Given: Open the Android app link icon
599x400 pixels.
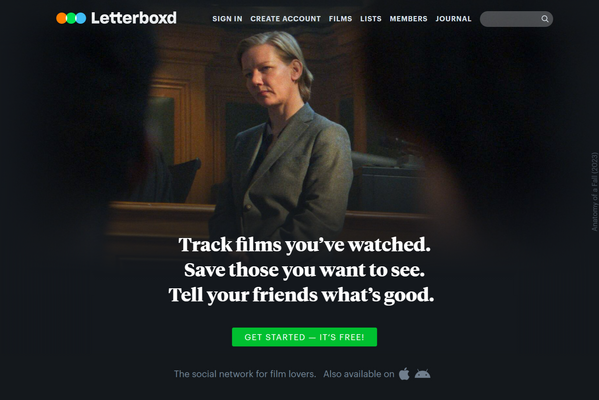Looking at the screenshot, I should point(422,374).
